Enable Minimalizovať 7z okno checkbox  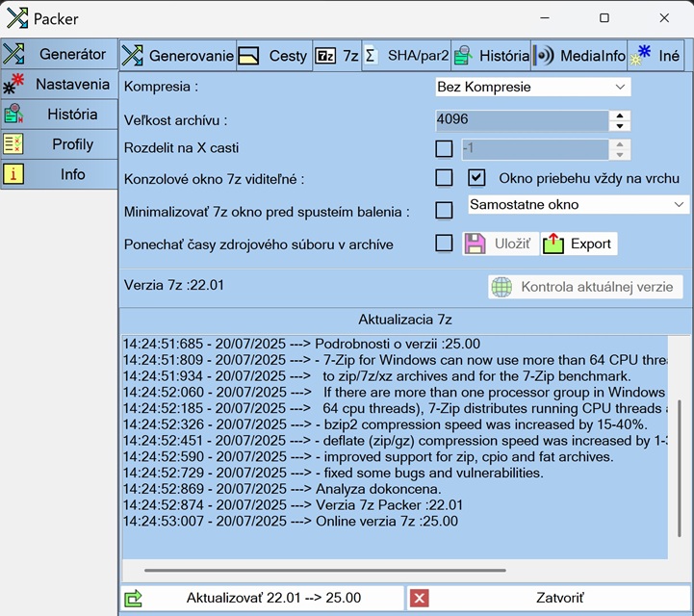[444, 210]
